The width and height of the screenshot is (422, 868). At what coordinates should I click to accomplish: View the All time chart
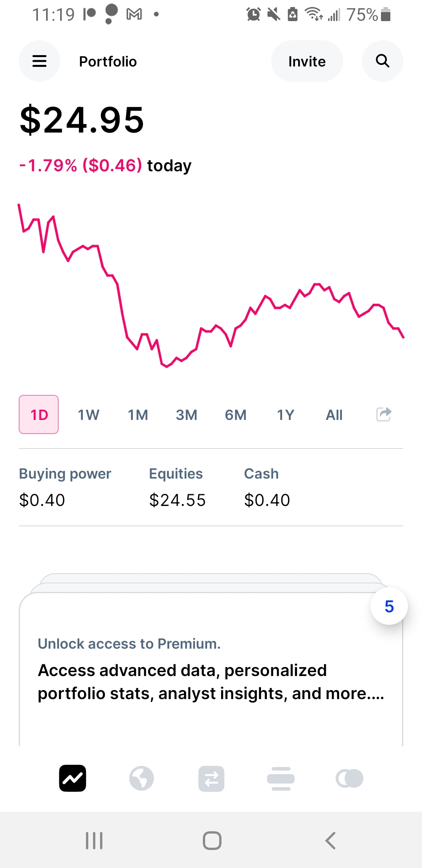point(334,414)
